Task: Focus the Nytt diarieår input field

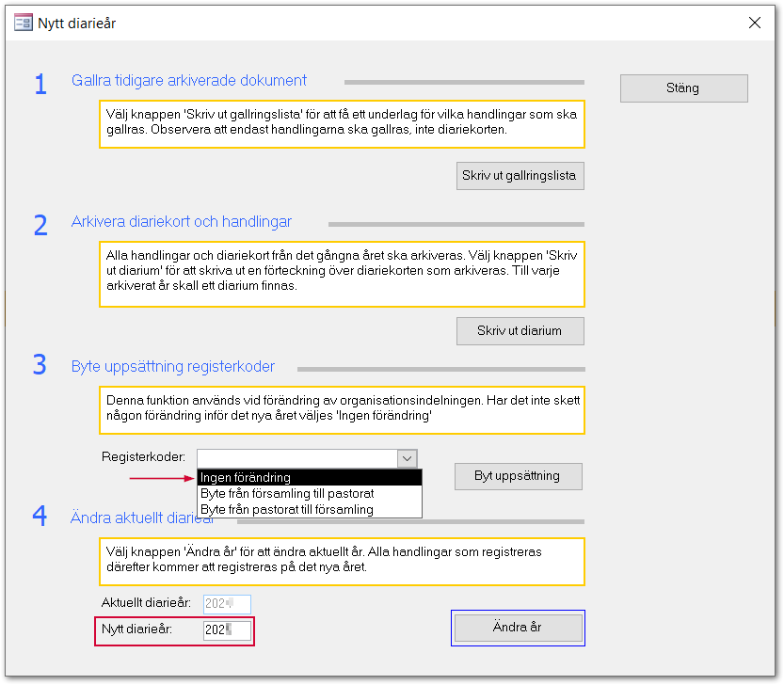Action: coord(227,629)
